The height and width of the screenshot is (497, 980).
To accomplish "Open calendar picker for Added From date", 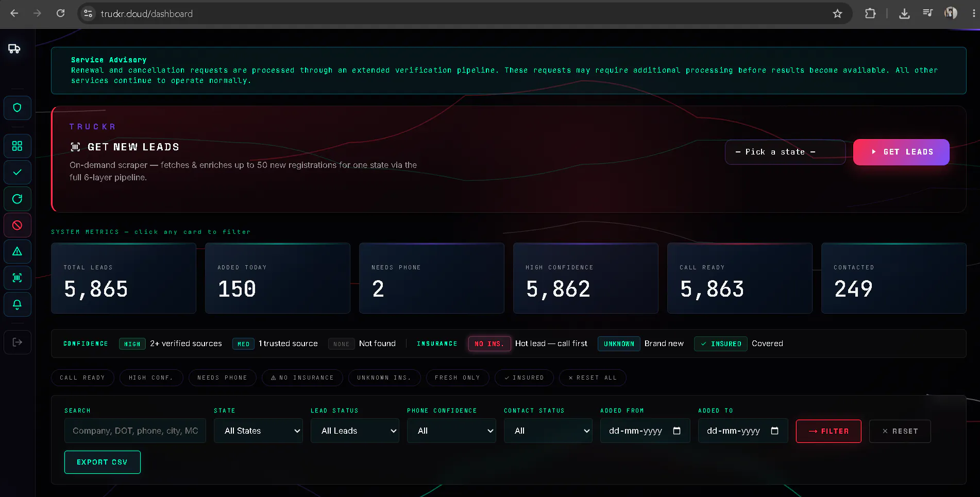I will pyautogui.click(x=677, y=431).
